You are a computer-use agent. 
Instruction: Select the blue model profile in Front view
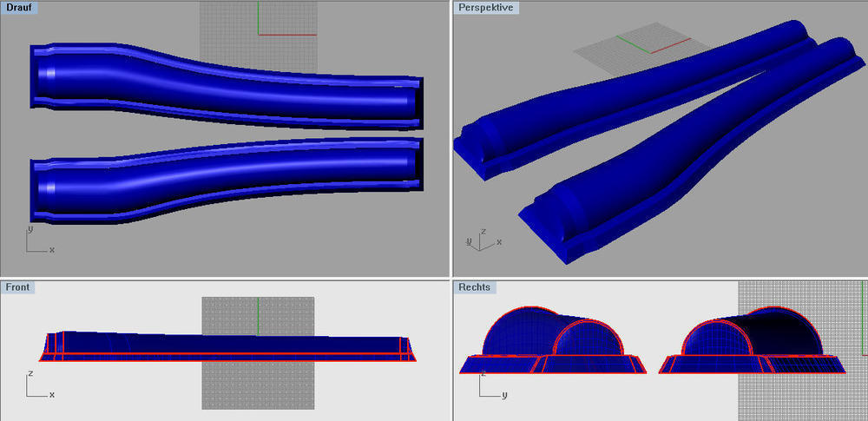[x=226, y=345]
